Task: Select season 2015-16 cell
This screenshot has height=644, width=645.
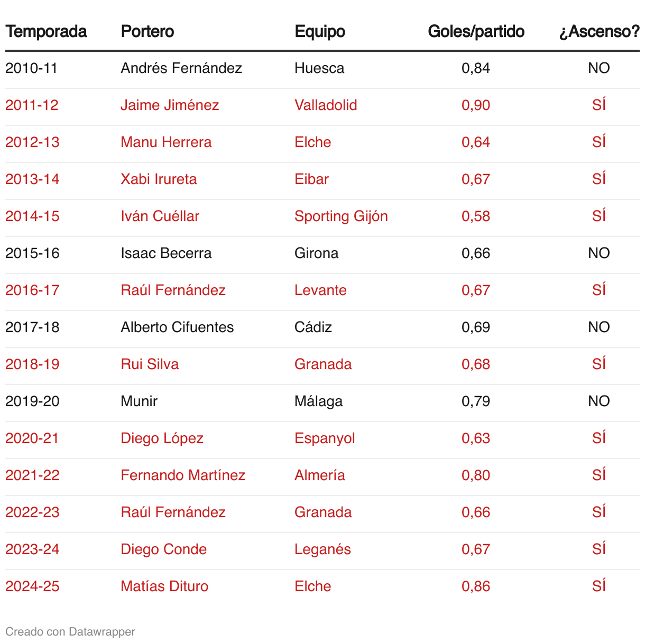Action: 32,253
